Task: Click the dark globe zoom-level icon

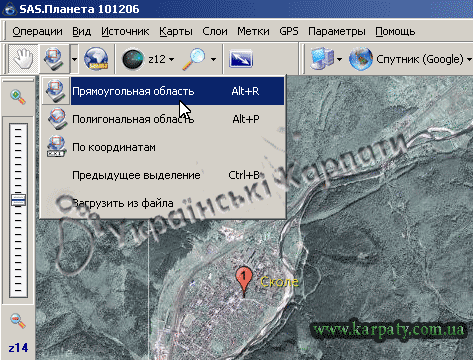Action: 133,59
